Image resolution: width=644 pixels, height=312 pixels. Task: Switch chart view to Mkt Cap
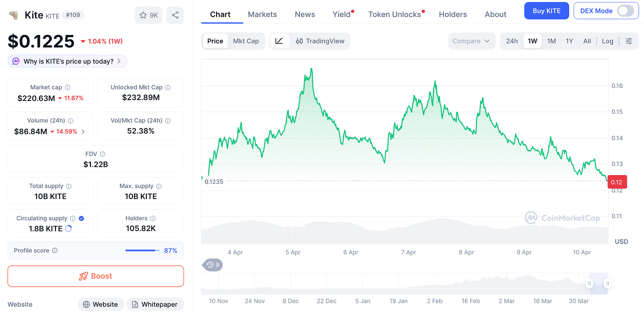[246, 41]
